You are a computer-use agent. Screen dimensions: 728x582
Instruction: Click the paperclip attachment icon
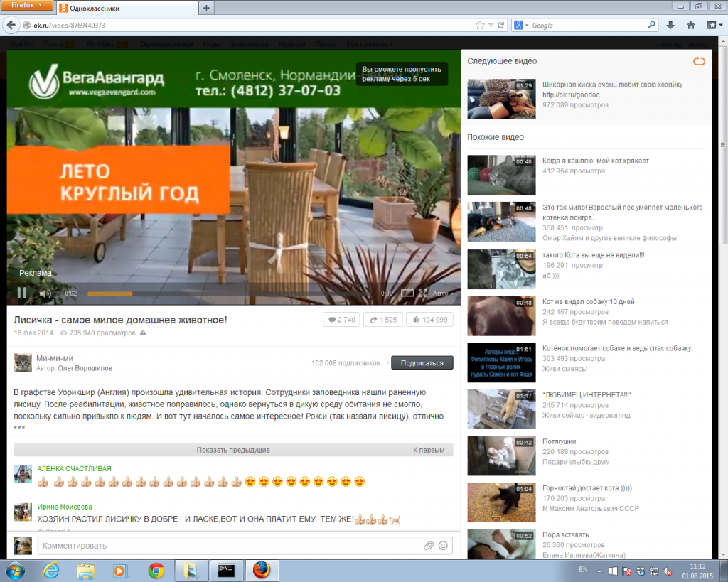(429, 546)
